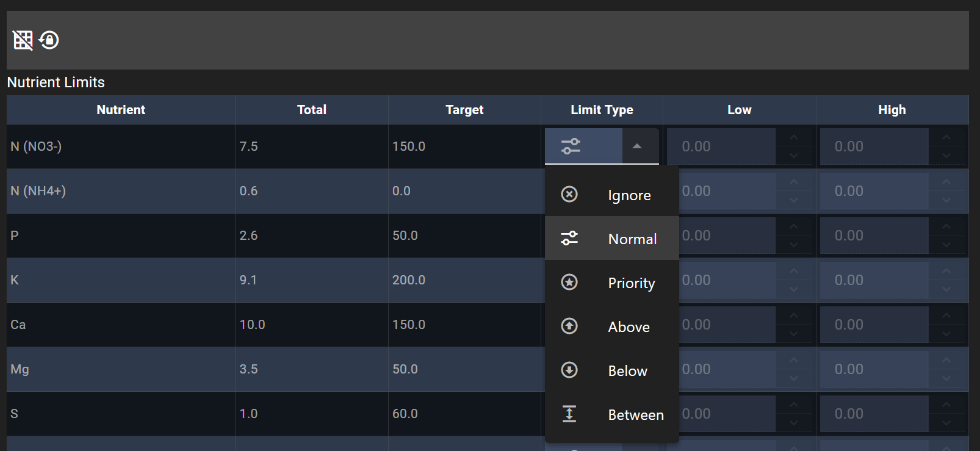This screenshot has width=980, height=451.
Task: Select the Mg nutrient row
Action: click(x=121, y=369)
